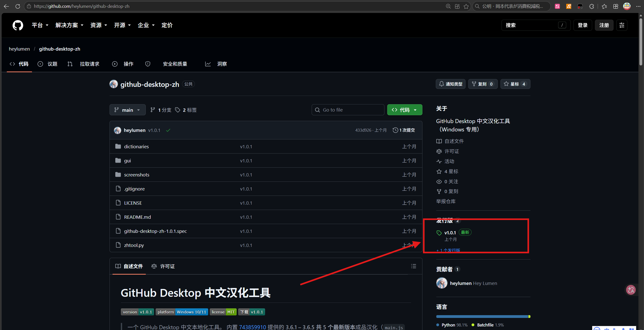
Task: Open the settings sliders icon next to 注册
Action: pyautogui.click(x=622, y=25)
